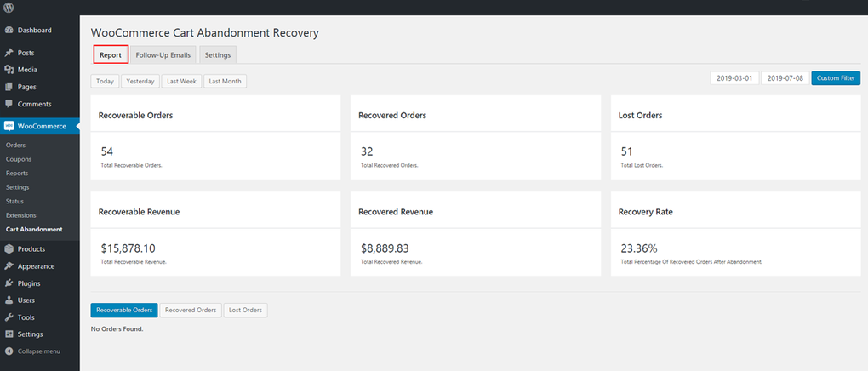Click the start date field 2019-03-01
This screenshot has height=371, width=868.
point(734,78)
